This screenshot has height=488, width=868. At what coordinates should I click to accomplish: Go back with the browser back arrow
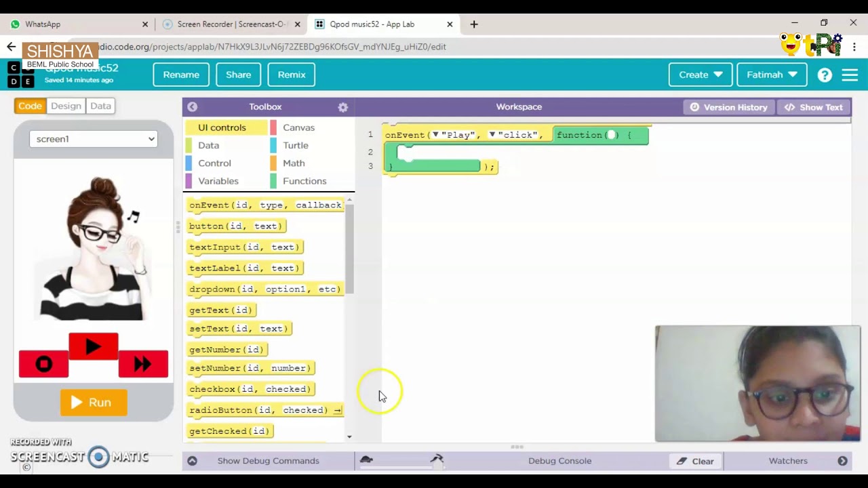click(11, 47)
